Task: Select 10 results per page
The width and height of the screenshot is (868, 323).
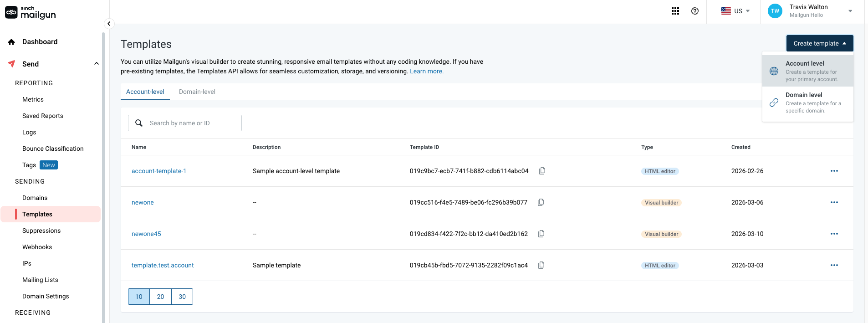Action: click(x=139, y=297)
